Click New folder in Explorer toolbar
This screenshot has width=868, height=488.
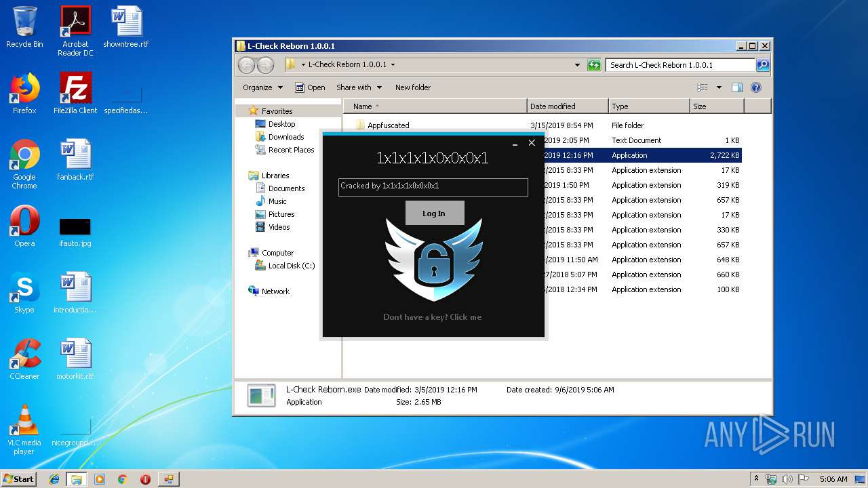413,87
